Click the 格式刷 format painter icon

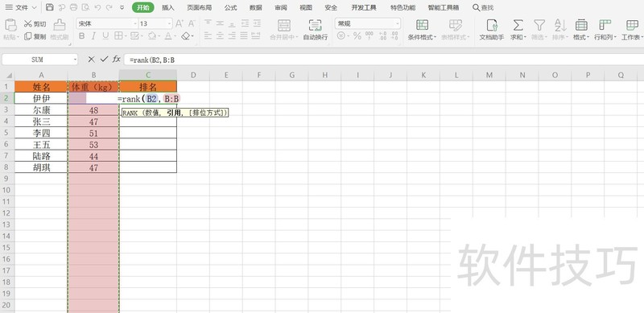tap(60, 25)
